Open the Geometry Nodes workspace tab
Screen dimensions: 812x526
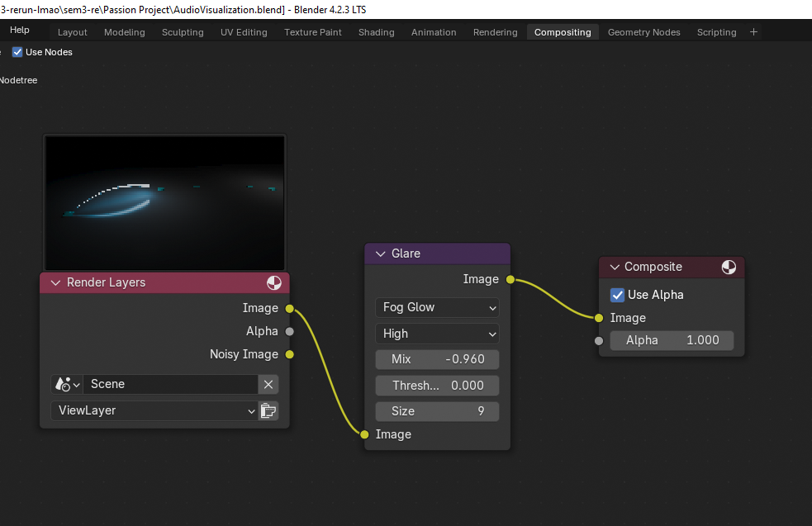643,32
